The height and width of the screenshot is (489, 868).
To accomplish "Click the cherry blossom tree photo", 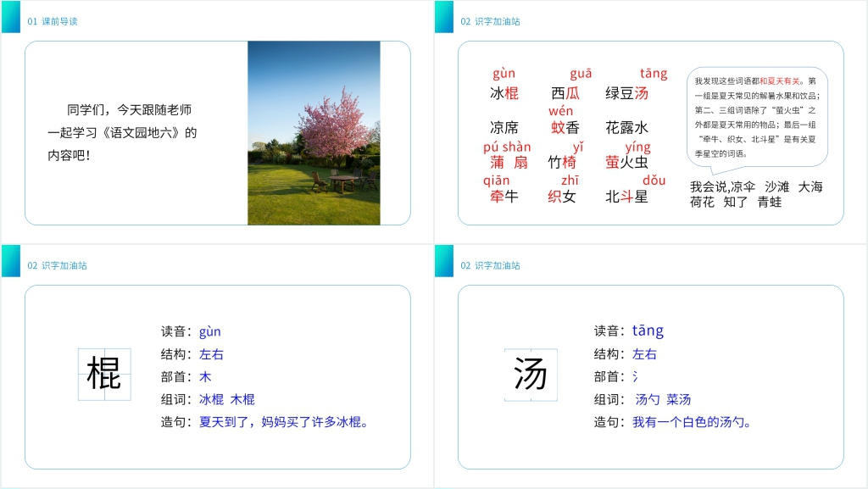I will tap(314, 133).
